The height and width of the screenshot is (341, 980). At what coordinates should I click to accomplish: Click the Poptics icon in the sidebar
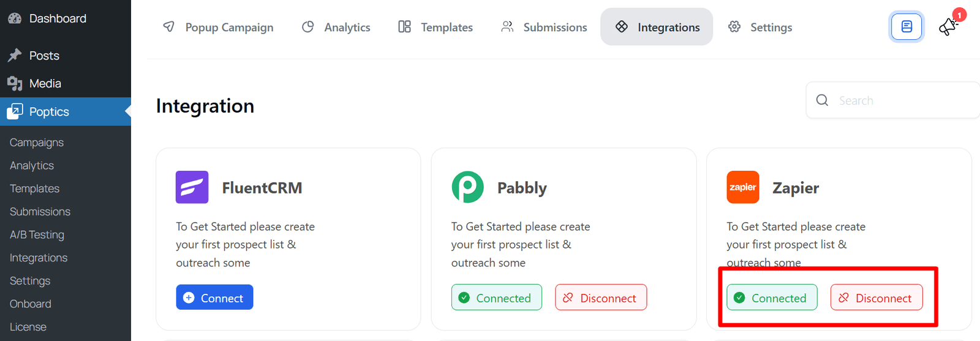coord(15,111)
